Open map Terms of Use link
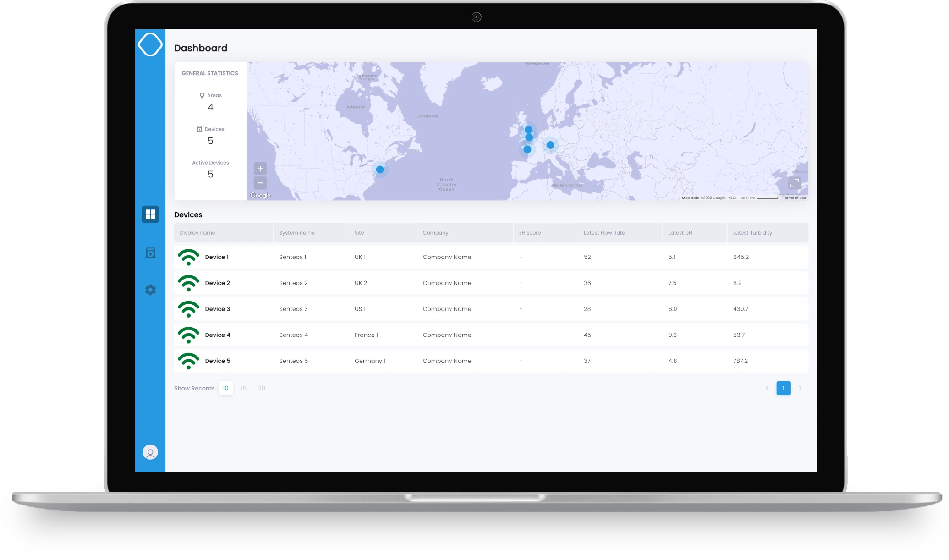 point(794,198)
